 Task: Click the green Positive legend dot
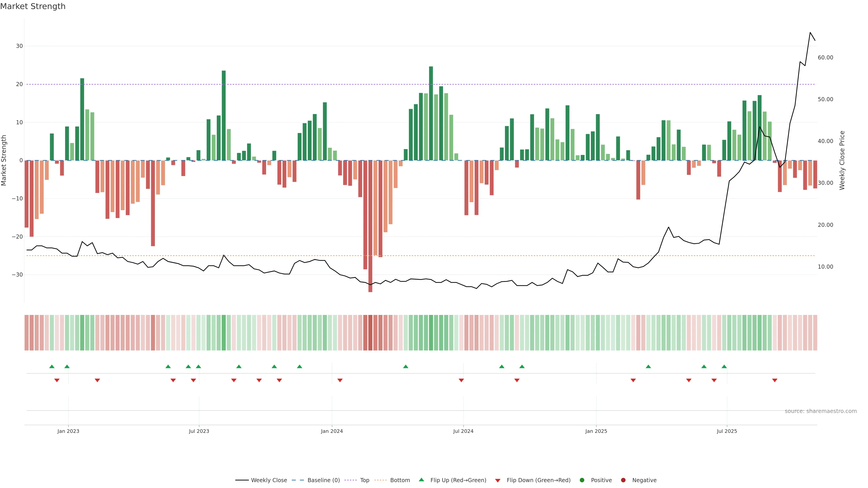point(582,480)
